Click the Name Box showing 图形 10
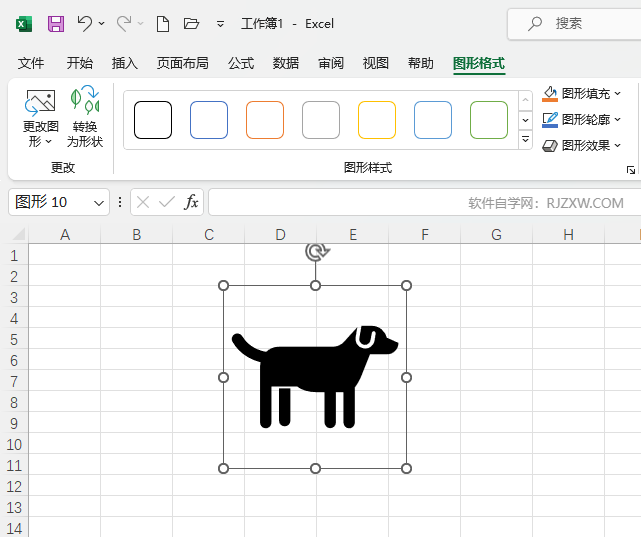641x537 pixels. click(x=51, y=202)
